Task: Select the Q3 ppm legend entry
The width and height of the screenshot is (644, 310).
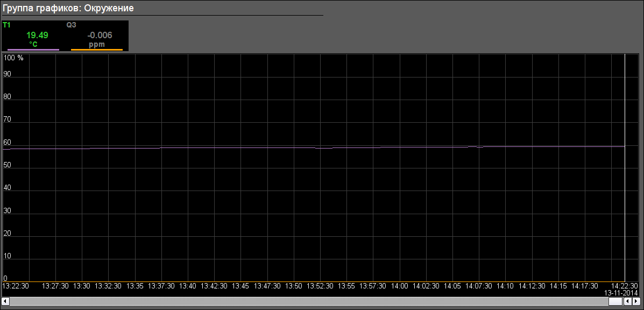Action: tap(97, 36)
